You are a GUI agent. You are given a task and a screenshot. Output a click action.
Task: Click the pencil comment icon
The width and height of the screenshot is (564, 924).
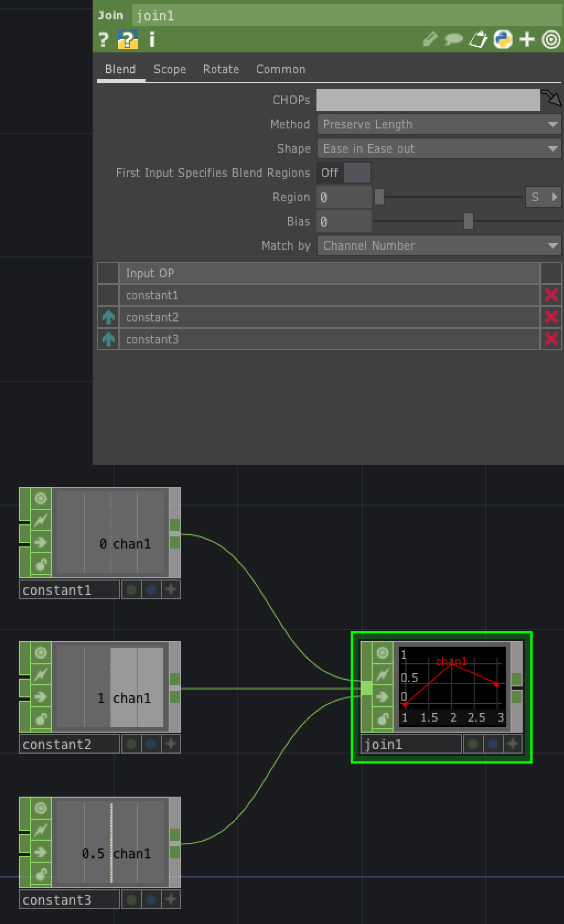(x=430, y=39)
